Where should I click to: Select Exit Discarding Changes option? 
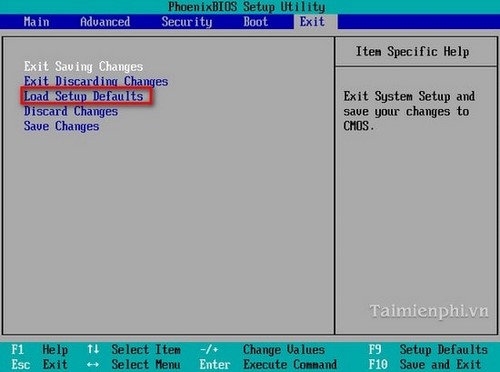coord(96,81)
